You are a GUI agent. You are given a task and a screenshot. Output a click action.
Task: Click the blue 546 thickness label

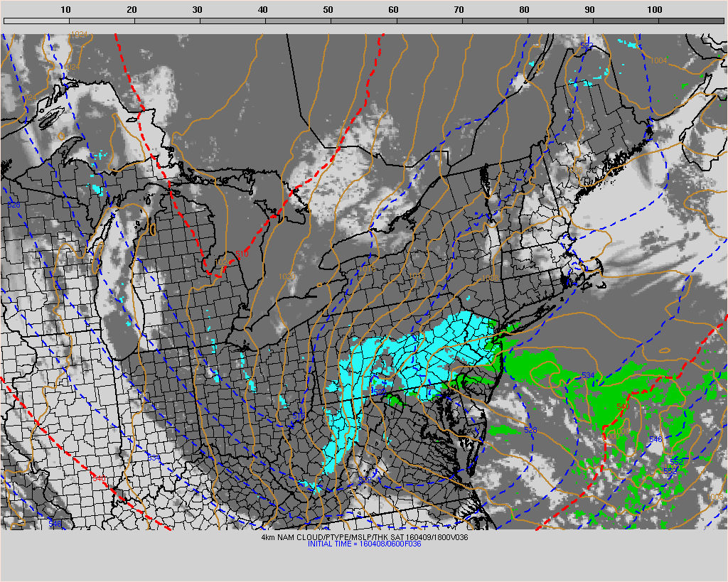click(x=655, y=440)
